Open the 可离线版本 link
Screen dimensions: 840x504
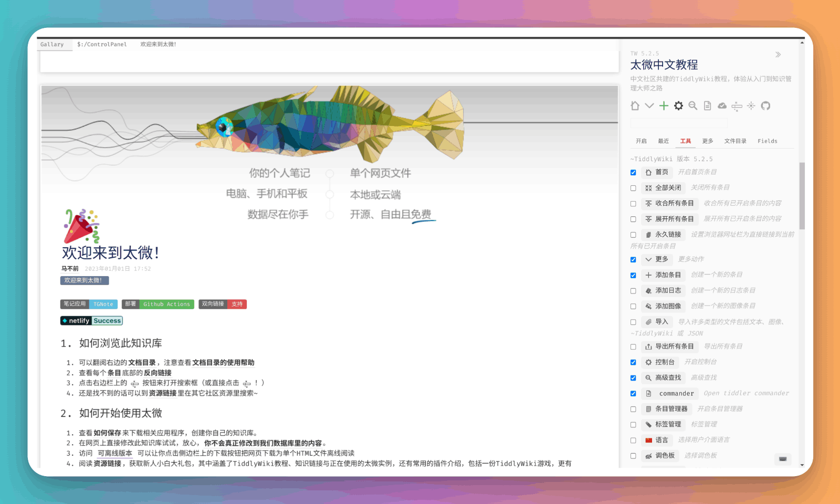[x=115, y=454]
